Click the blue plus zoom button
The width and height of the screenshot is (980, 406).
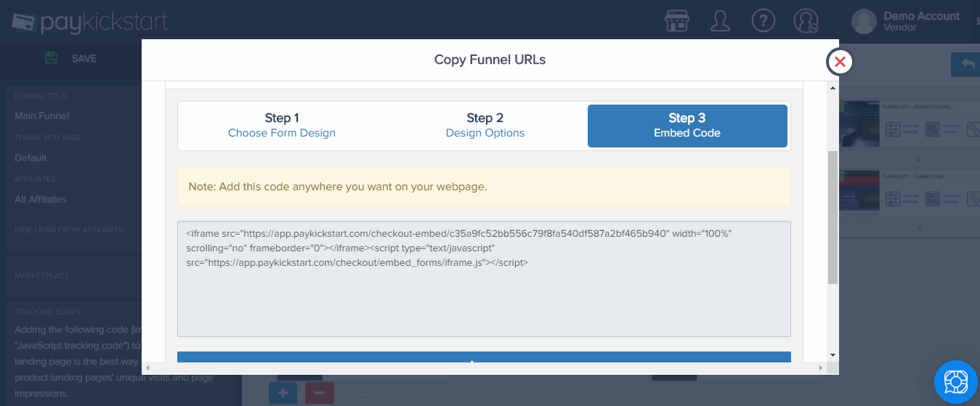click(283, 393)
